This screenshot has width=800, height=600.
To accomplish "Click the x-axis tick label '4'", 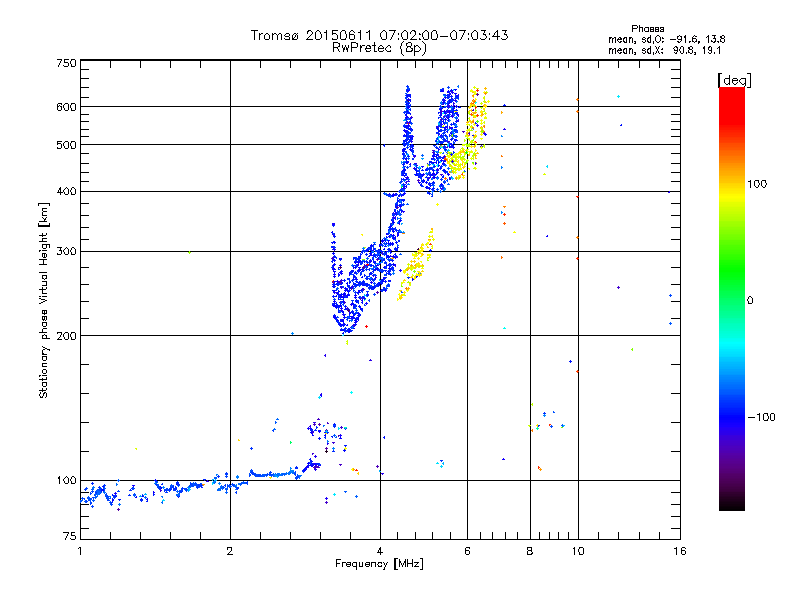I will click(x=380, y=551).
